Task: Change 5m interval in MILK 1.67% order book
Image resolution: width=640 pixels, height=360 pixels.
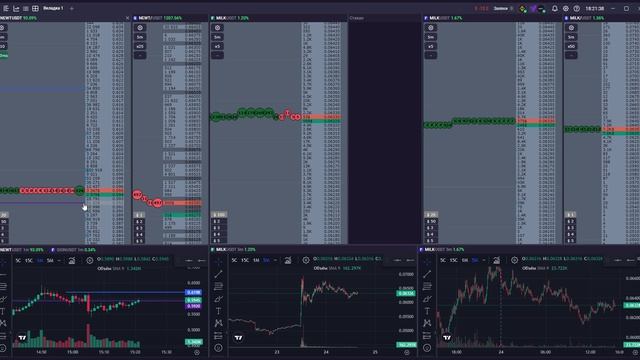Action: pos(431,37)
